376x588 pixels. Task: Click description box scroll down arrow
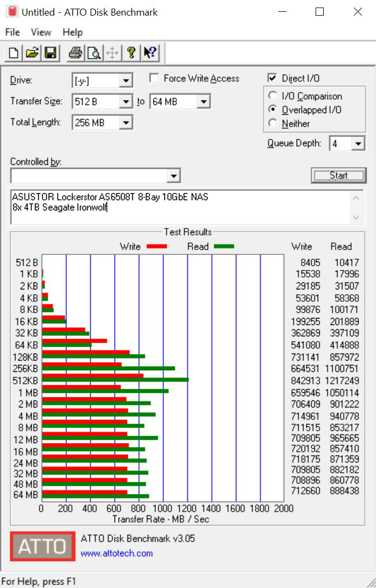[356, 218]
